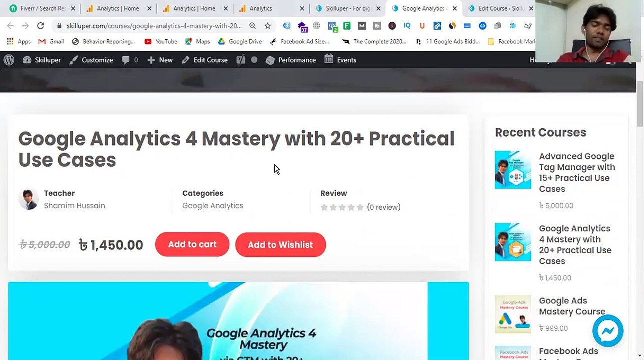Open the round K extension icon

point(392,26)
